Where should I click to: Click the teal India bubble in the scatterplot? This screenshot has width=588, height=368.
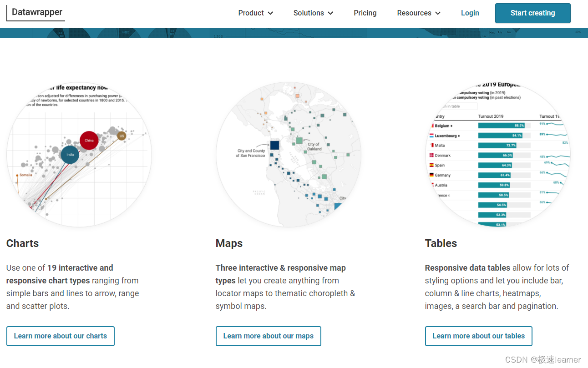click(70, 155)
